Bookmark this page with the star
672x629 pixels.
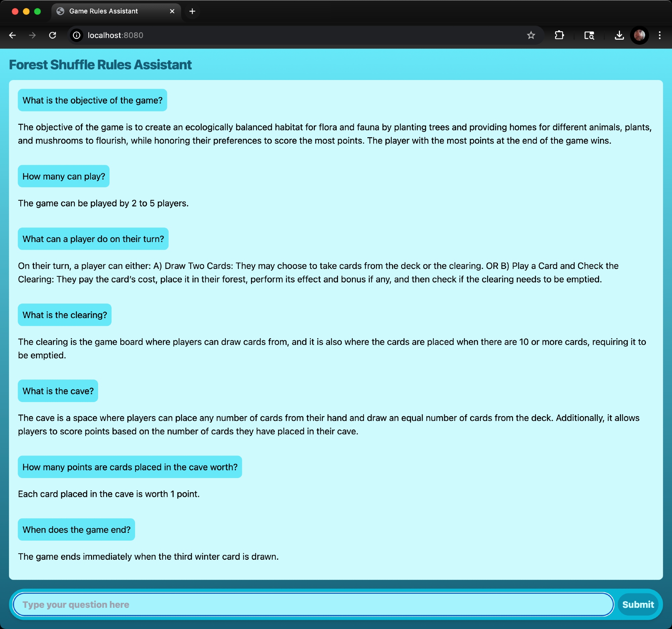[531, 35]
